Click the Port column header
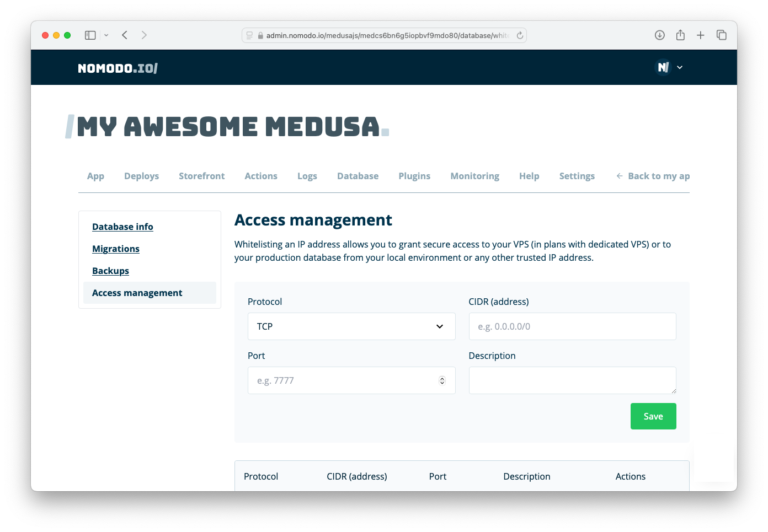Viewport: 768px width, 532px height. (438, 476)
